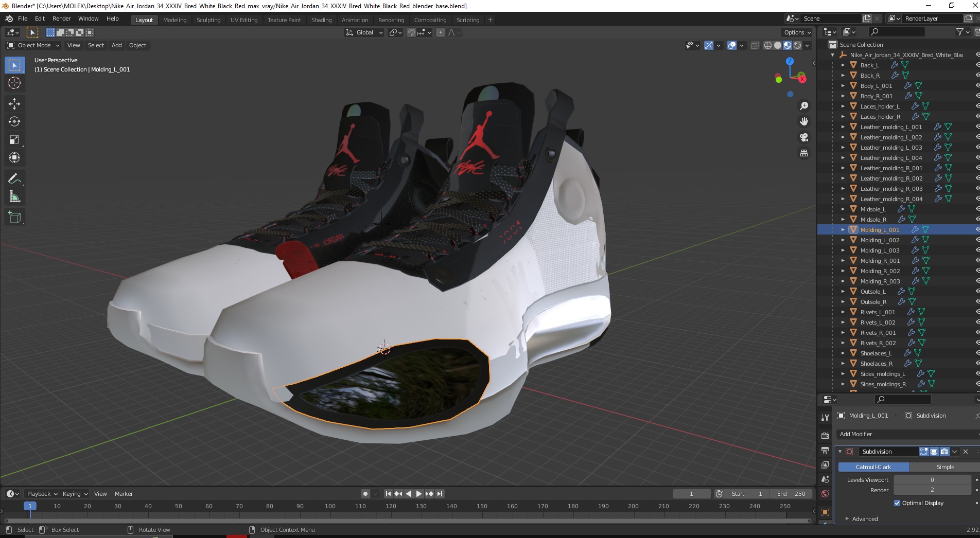Viewport: 980px width, 538px height.
Task: Switch to wireframe viewport shading
Action: 768,45
